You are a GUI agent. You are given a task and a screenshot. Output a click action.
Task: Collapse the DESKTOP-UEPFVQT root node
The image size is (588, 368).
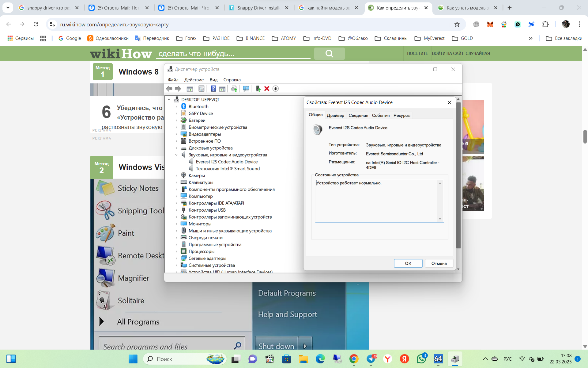169,100
